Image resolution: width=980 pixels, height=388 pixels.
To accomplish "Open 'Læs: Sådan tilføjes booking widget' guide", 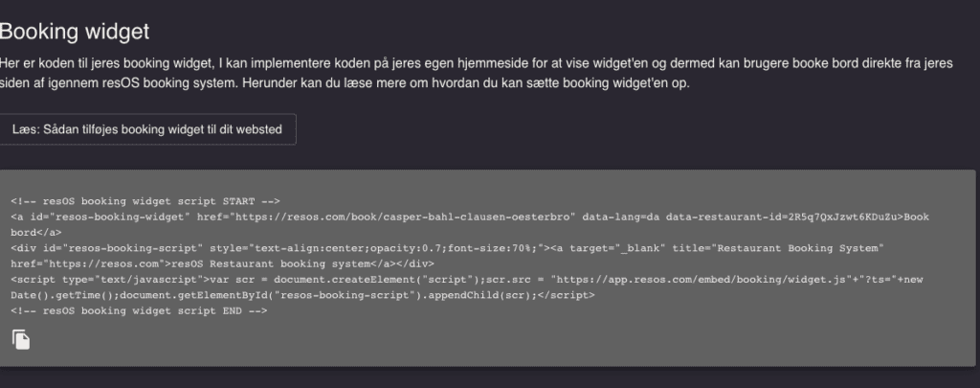I will [x=147, y=129].
